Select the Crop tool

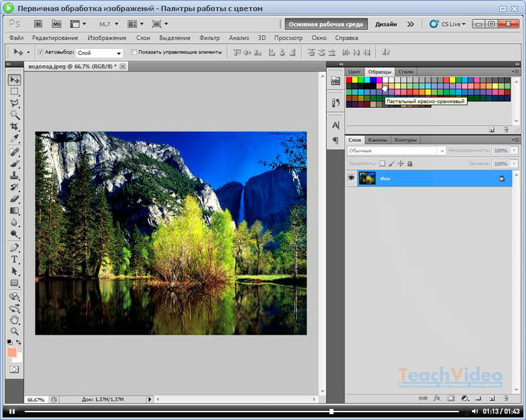[x=14, y=126]
